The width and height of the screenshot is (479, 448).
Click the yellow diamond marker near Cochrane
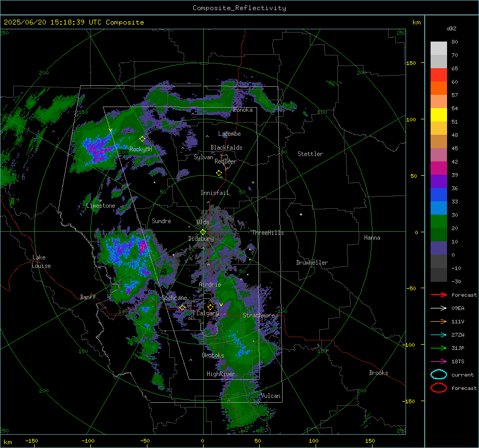point(183,307)
